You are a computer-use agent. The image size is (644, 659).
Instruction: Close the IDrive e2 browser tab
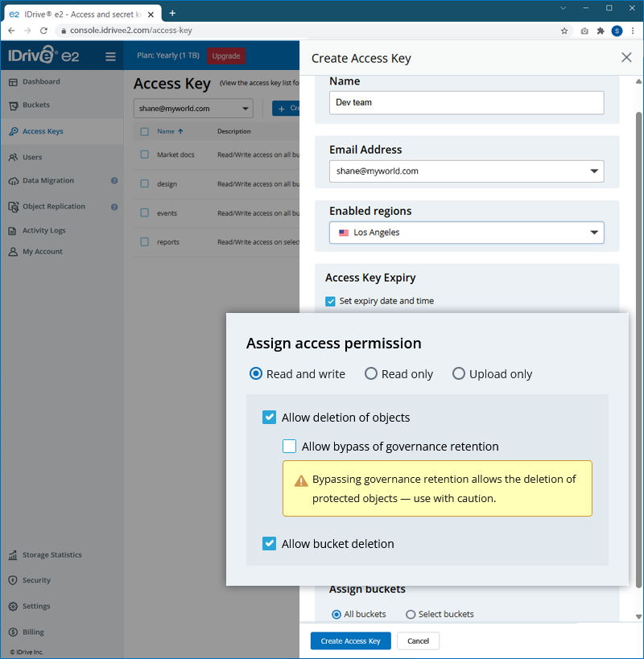tap(151, 14)
